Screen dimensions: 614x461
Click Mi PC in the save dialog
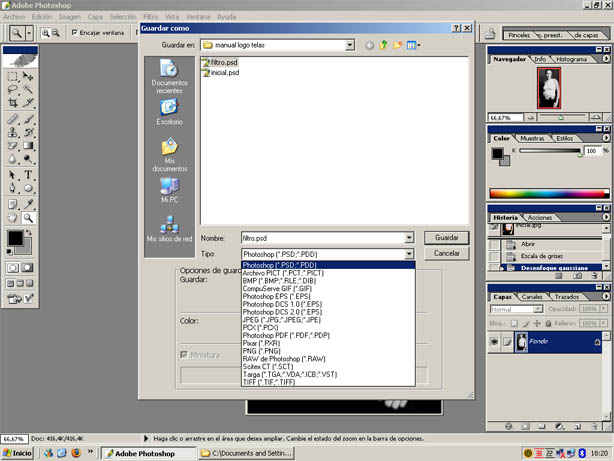click(x=169, y=190)
